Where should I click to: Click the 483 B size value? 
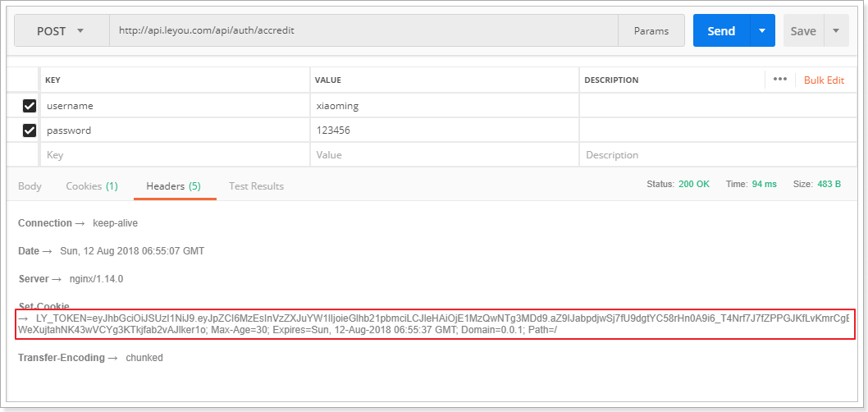tap(829, 184)
